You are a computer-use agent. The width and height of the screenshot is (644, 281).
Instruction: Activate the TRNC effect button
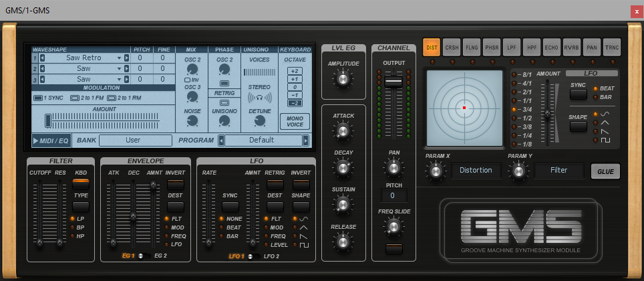(x=612, y=48)
